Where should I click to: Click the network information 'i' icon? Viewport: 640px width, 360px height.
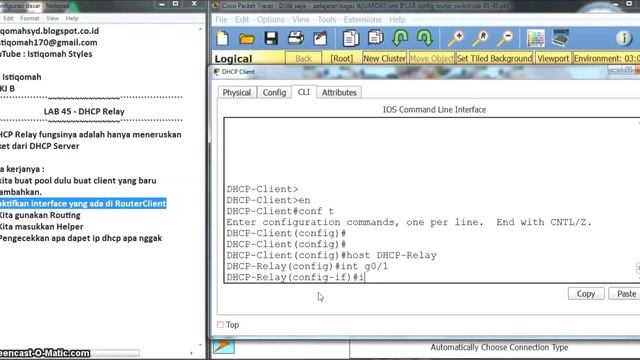coord(624,38)
